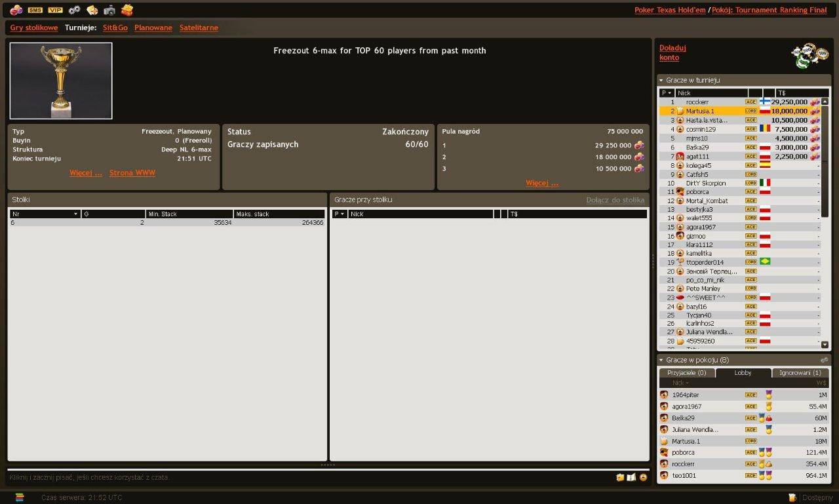Open settings via the gears icon
This screenshot has height=504, width=839.
click(x=75, y=10)
